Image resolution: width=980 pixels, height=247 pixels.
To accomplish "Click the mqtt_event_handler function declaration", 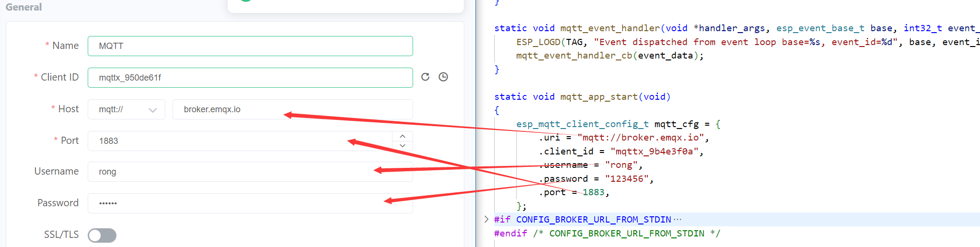I will point(737,28).
